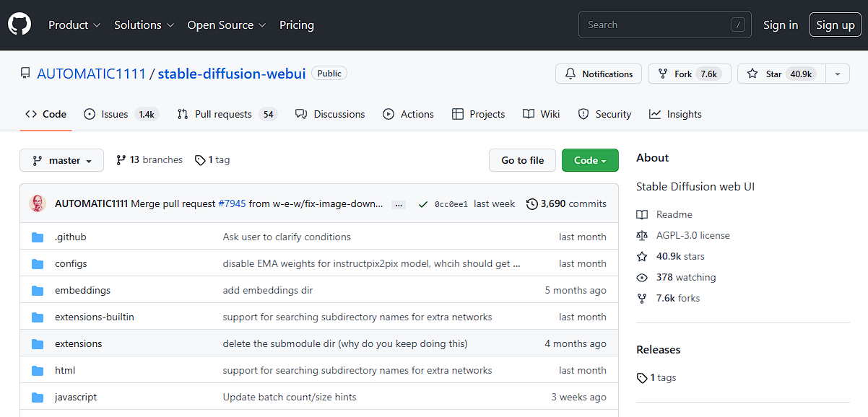Screen dimensions: 868x417
Task: Click Sign in link
Action: coord(781,25)
